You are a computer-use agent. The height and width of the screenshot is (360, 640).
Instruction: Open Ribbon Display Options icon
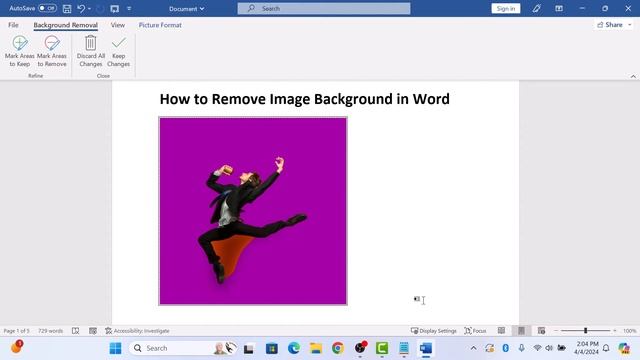pyautogui.click(x=559, y=9)
